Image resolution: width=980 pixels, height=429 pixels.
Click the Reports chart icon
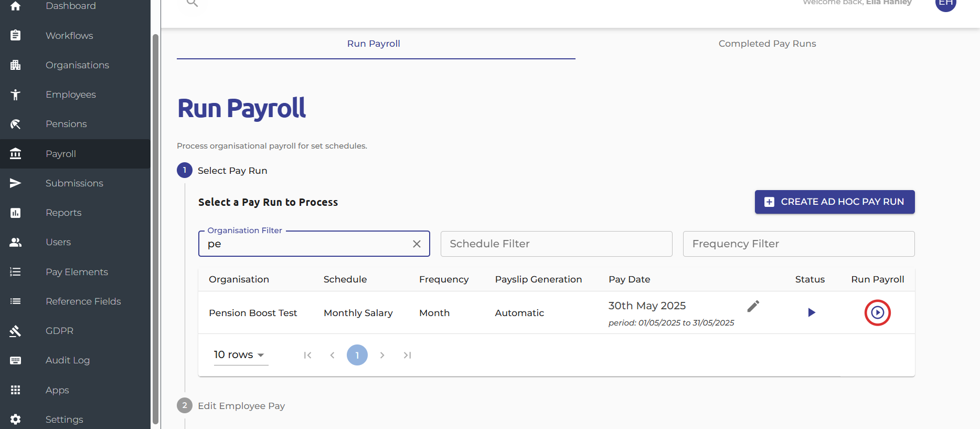click(x=16, y=213)
